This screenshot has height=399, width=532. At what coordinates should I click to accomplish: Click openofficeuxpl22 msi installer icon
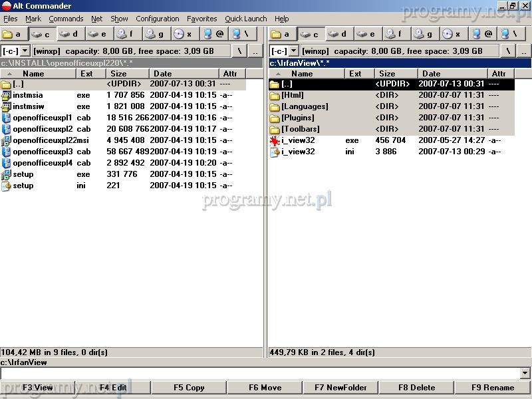pyautogui.click(x=6, y=140)
